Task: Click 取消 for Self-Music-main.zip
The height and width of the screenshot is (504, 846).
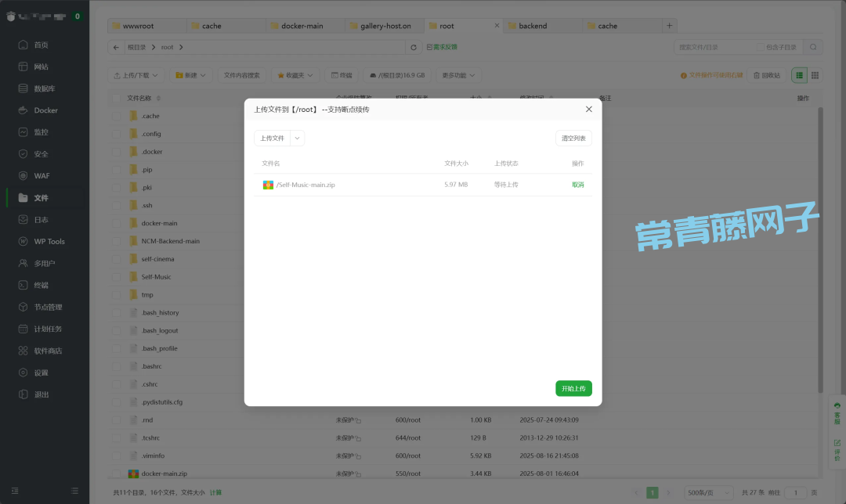Action: point(577,185)
